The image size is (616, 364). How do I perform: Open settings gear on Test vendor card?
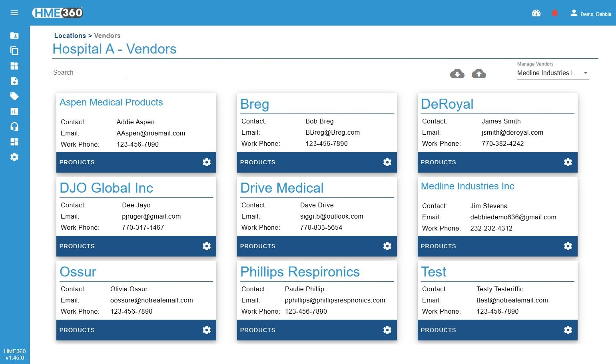[568, 330]
